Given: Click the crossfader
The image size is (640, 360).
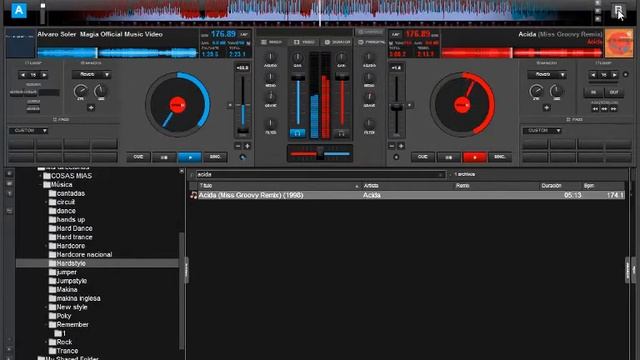Looking at the screenshot, I should pos(320,153).
